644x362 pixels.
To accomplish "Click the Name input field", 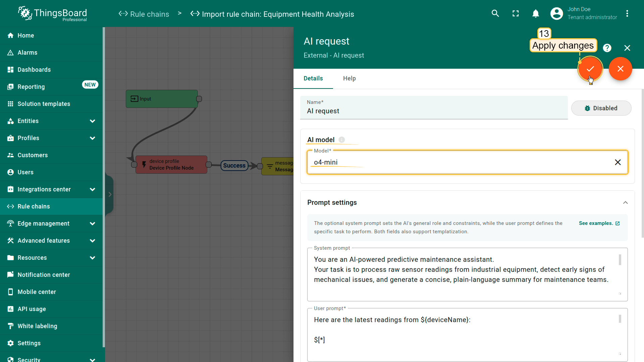I will pyautogui.click(x=434, y=108).
